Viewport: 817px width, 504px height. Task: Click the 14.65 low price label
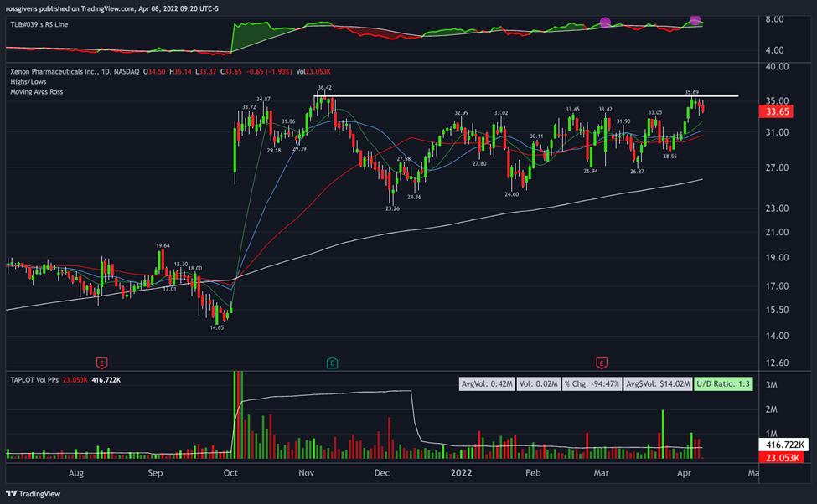point(217,327)
